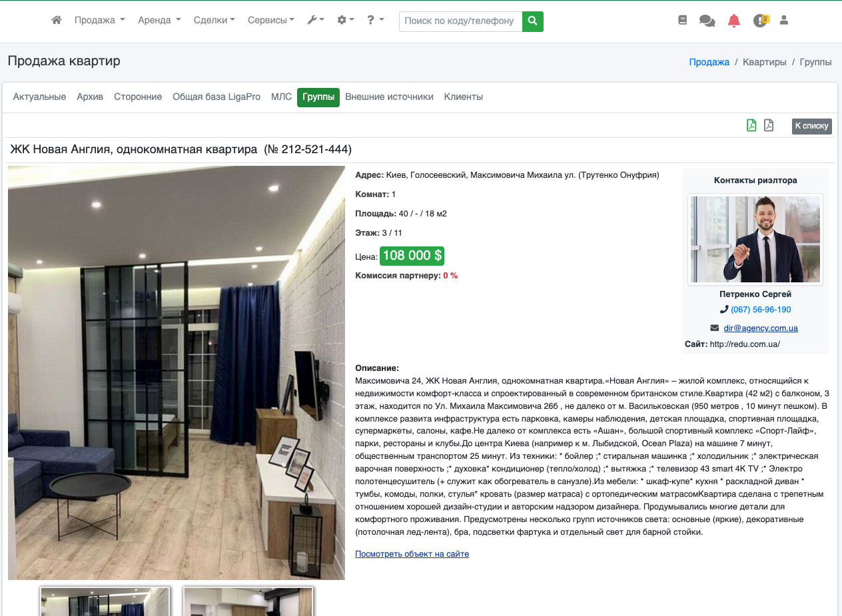The width and height of the screenshot is (842, 616).
Task: Click the http://redu.com.ua/ site text
Action: [745, 344]
